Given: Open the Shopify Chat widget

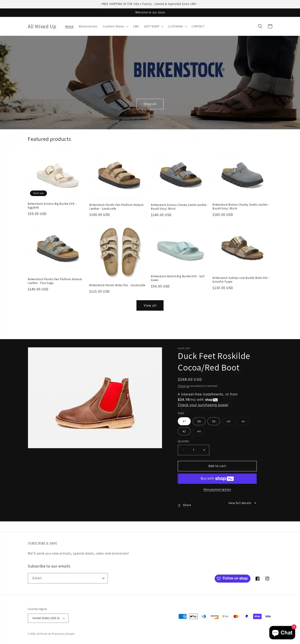Looking at the screenshot, I should click(x=282, y=632).
